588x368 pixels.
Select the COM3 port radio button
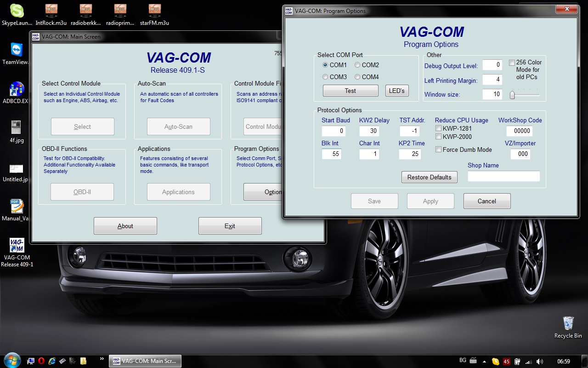[325, 77]
